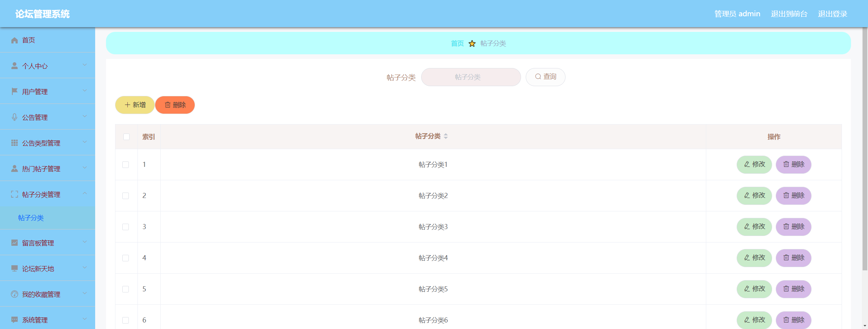Click the 删除 button for 帖子分类3
Screen dimensions: 868x329
click(x=793, y=227)
